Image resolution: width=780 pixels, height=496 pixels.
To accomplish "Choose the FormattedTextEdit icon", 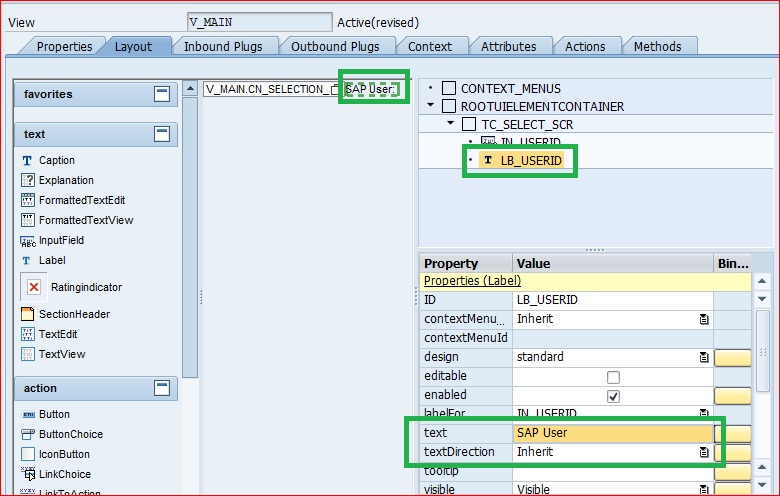I will 28,200.
